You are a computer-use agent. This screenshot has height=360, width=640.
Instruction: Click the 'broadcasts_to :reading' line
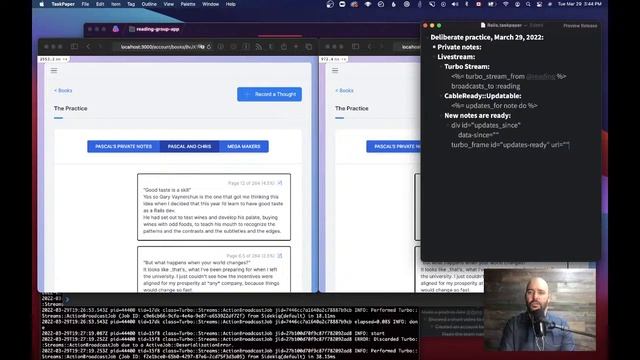tap(486, 86)
